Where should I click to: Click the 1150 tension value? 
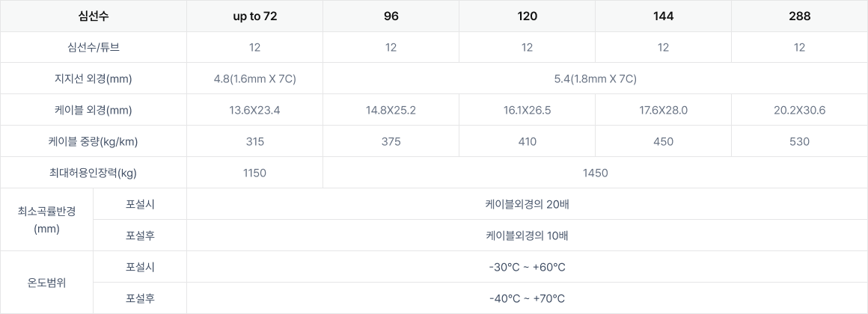[x=254, y=173]
